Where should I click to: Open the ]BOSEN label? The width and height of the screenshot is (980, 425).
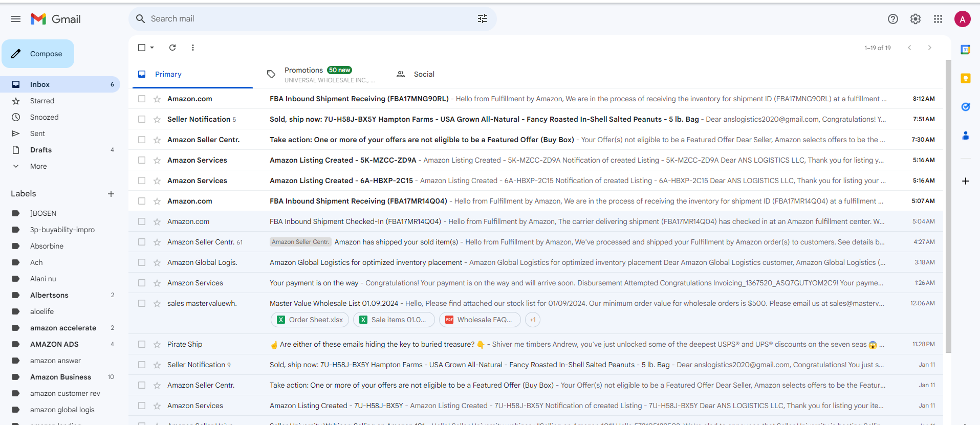(x=60, y=213)
